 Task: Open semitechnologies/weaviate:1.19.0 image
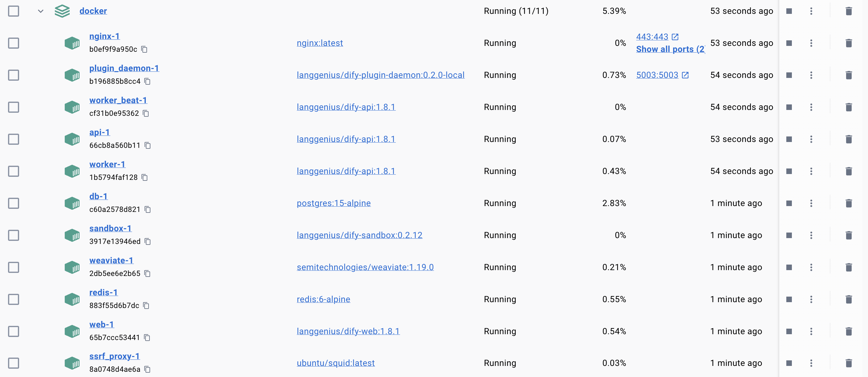click(365, 267)
